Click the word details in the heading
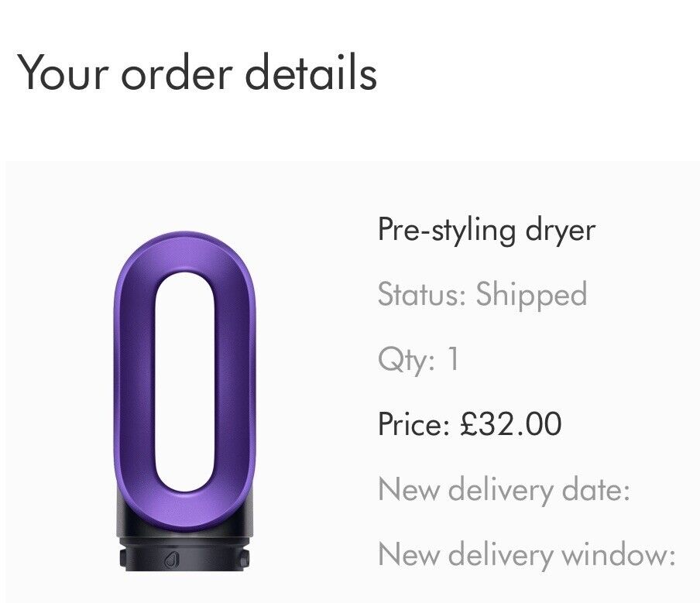This screenshot has height=603, width=700. pos(311,72)
